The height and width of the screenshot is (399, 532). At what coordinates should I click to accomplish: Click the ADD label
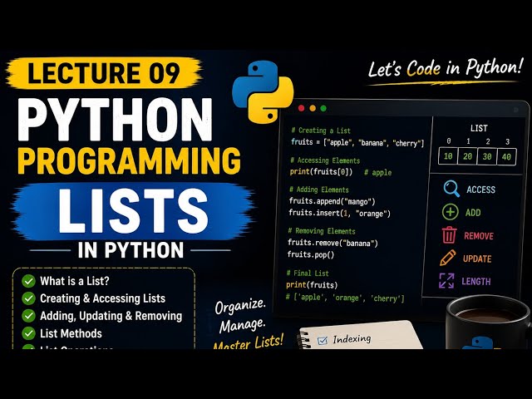tap(473, 213)
